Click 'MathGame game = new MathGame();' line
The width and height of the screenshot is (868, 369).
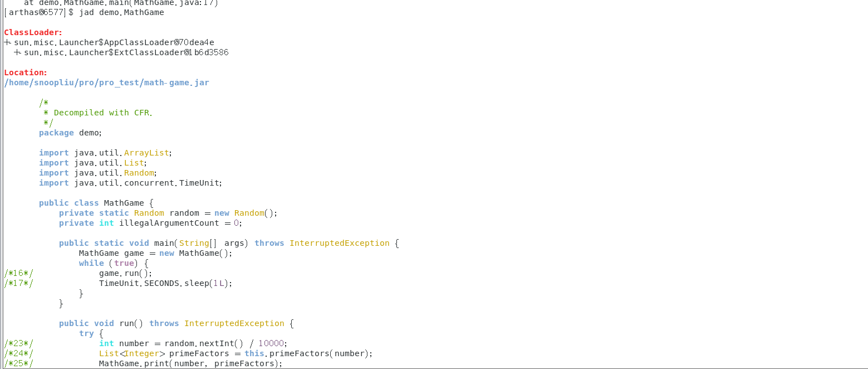[155, 253]
